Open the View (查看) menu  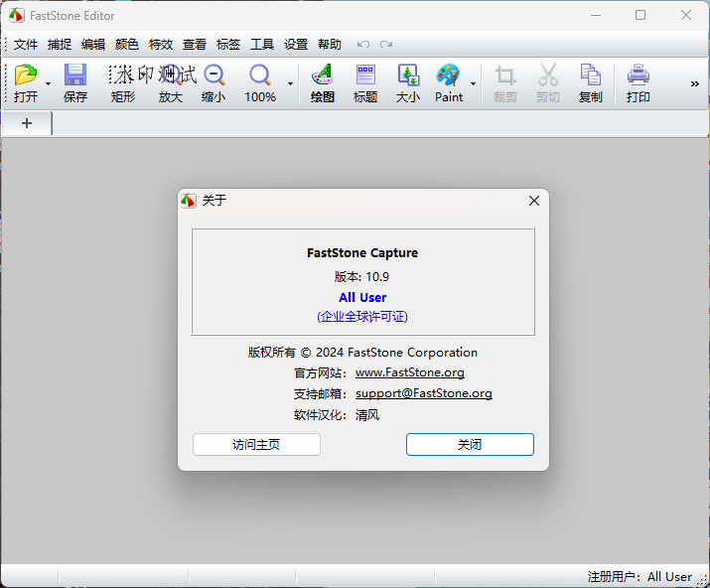click(195, 45)
